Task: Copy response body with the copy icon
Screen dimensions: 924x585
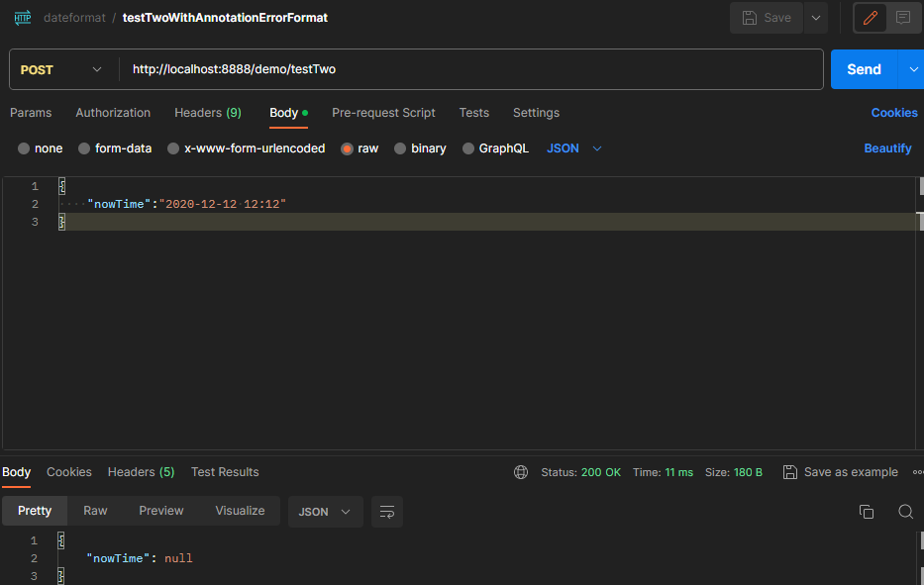Action: click(x=867, y=512)
